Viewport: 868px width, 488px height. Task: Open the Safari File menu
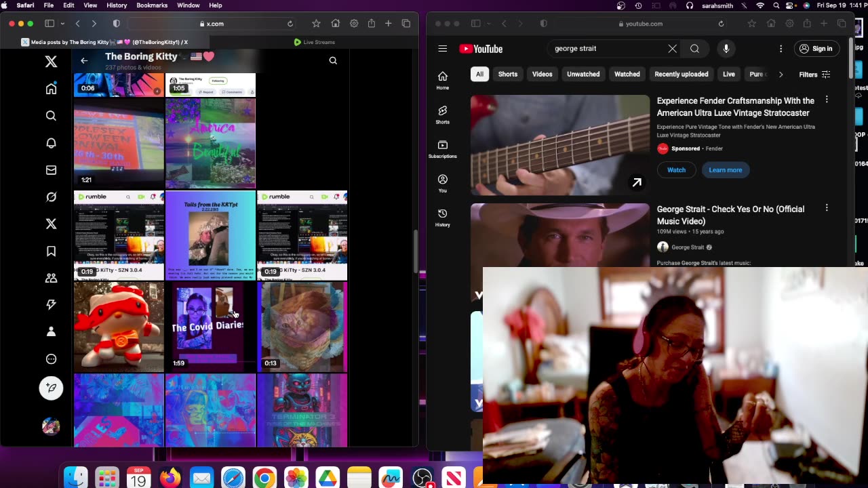coord(49,5)
